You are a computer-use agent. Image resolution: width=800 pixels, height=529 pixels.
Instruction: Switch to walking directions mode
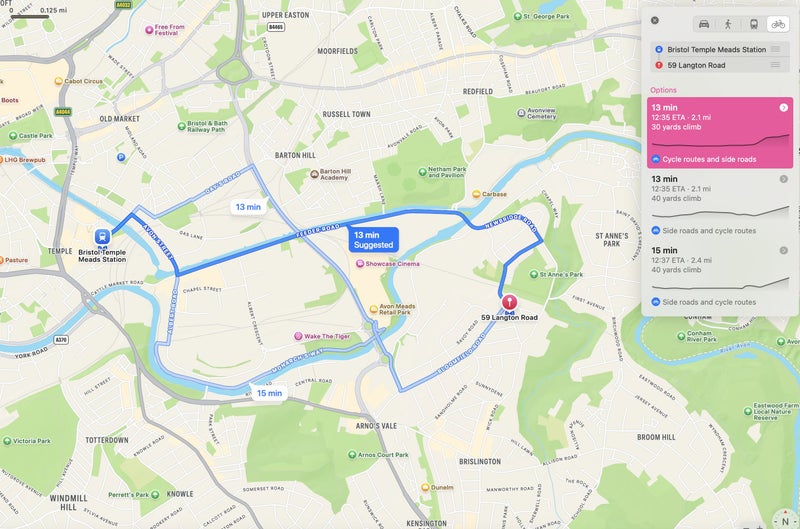click(x=728, y=24)
